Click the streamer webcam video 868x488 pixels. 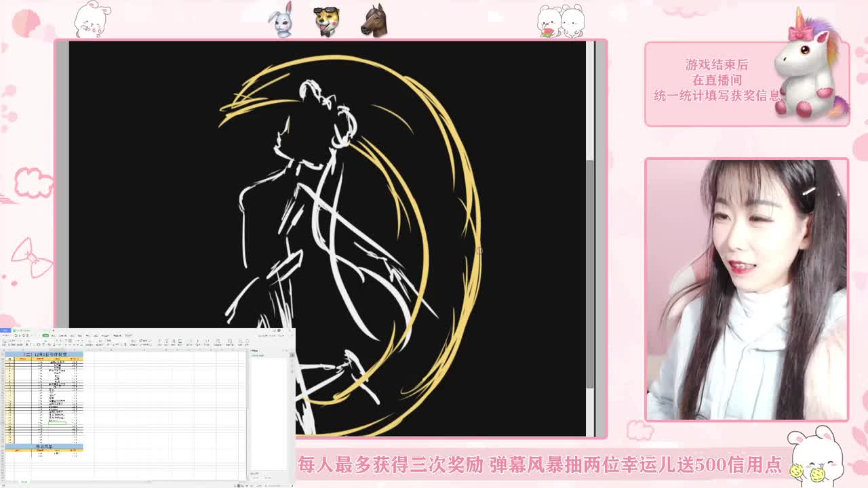tap(747, 289)
